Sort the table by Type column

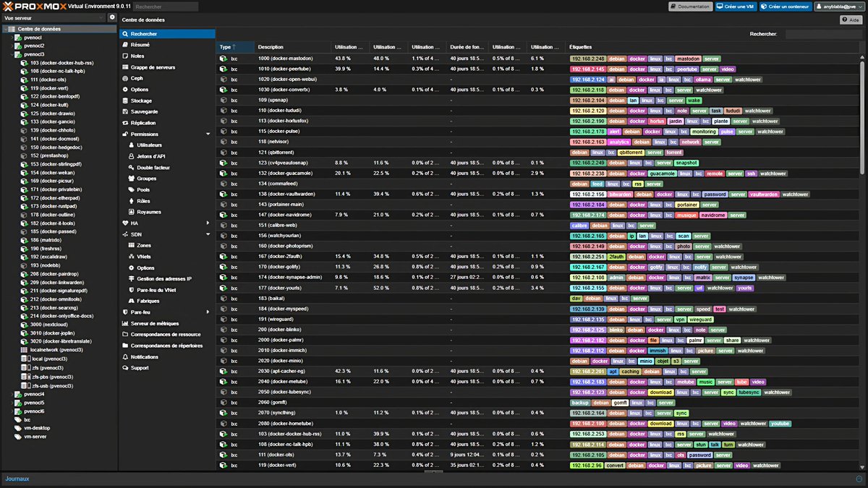click(x=235, y=47)
